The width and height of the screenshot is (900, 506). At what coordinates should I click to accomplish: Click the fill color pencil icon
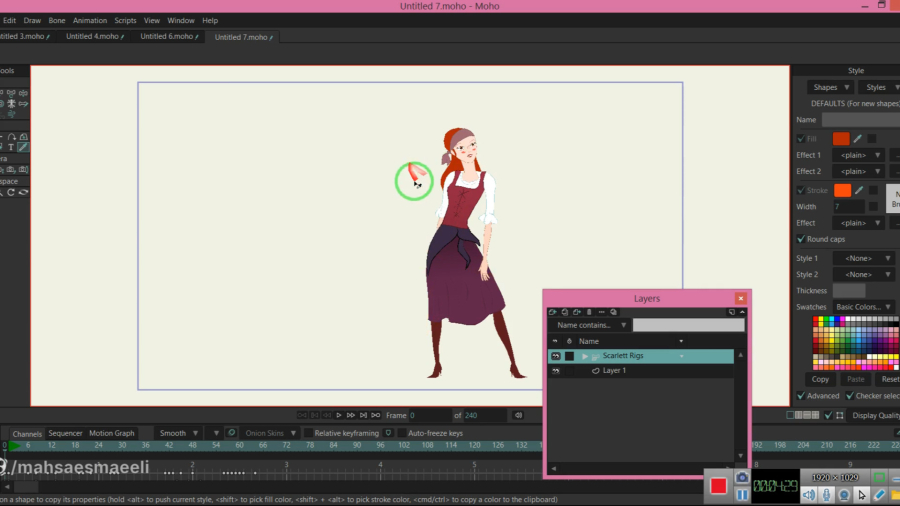pos(858,139)
